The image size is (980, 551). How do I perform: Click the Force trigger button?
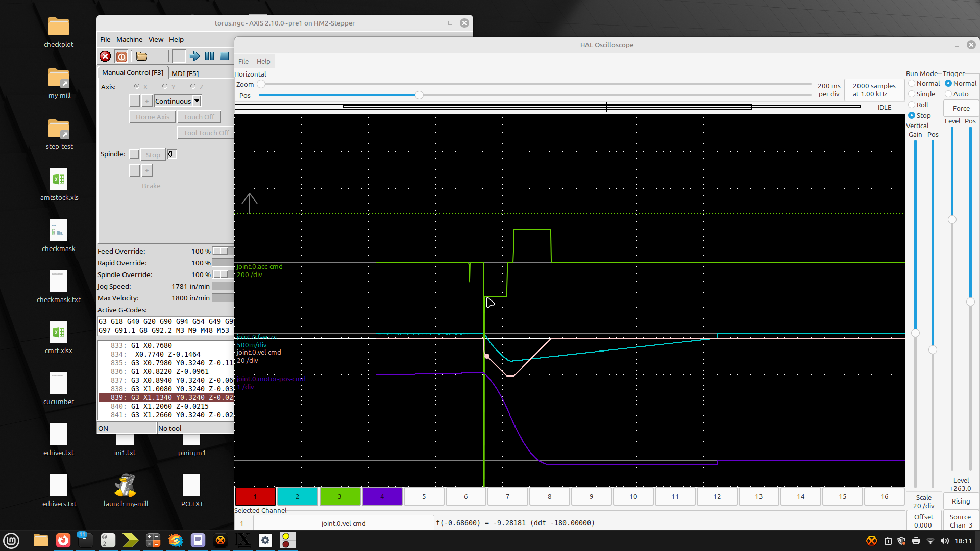pyautogui.click(x=961, y=108)
